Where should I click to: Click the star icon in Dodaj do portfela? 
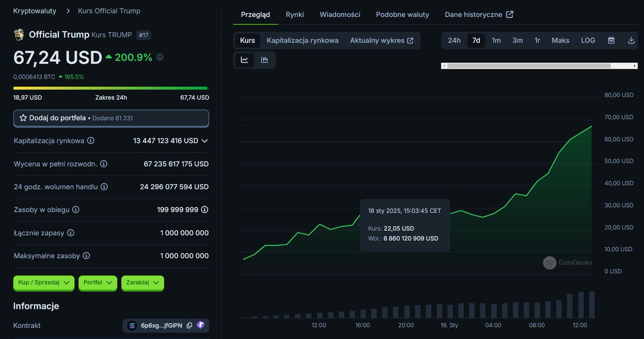(23, 118)
